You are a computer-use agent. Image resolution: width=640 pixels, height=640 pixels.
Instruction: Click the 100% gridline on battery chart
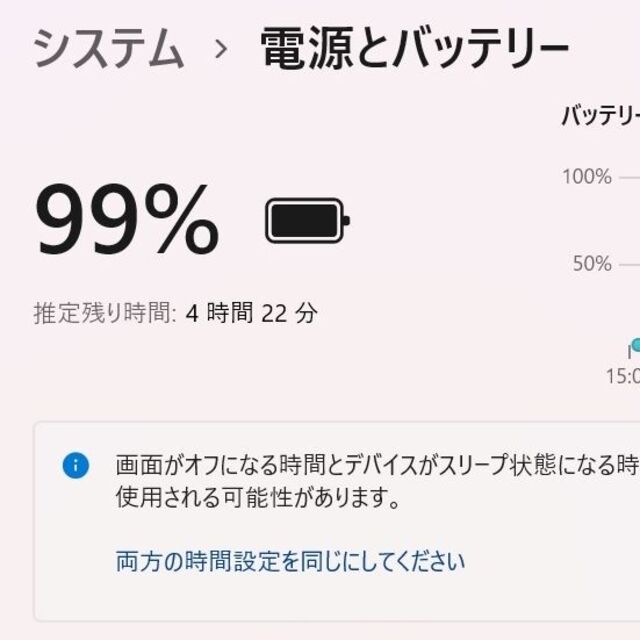(x=629, y=178)
